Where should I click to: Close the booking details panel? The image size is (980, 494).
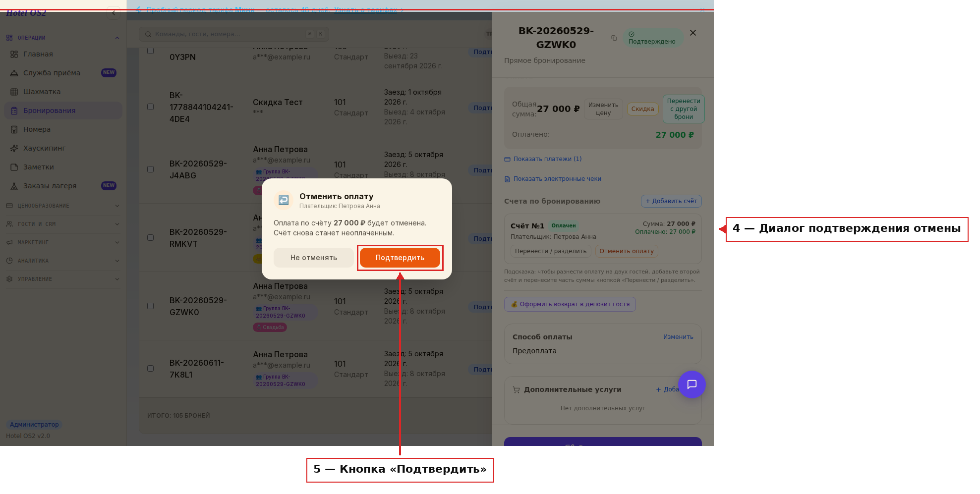pyautogui.click(x=693, y=33)
